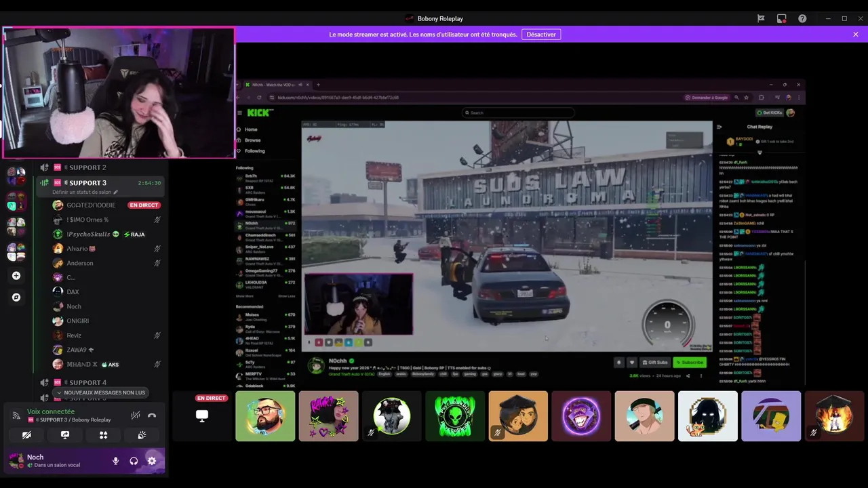Expand the third server folder in the sidebar

[16, 226]
